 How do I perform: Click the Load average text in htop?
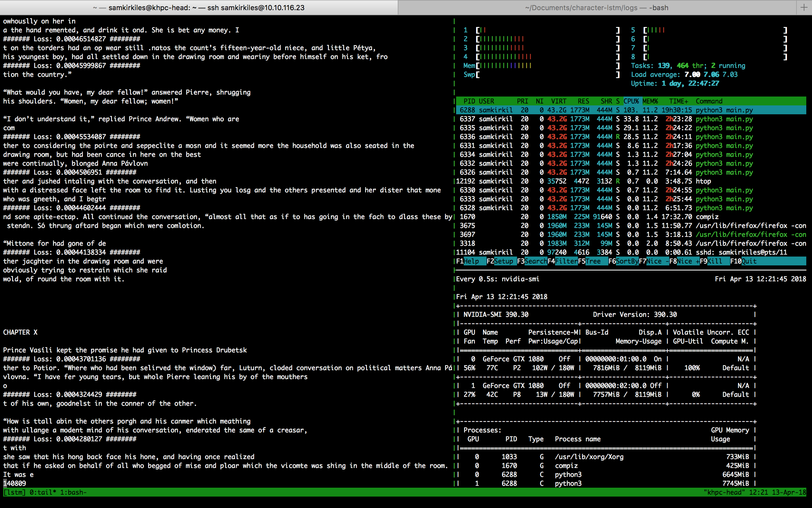[x=684, y=75]
